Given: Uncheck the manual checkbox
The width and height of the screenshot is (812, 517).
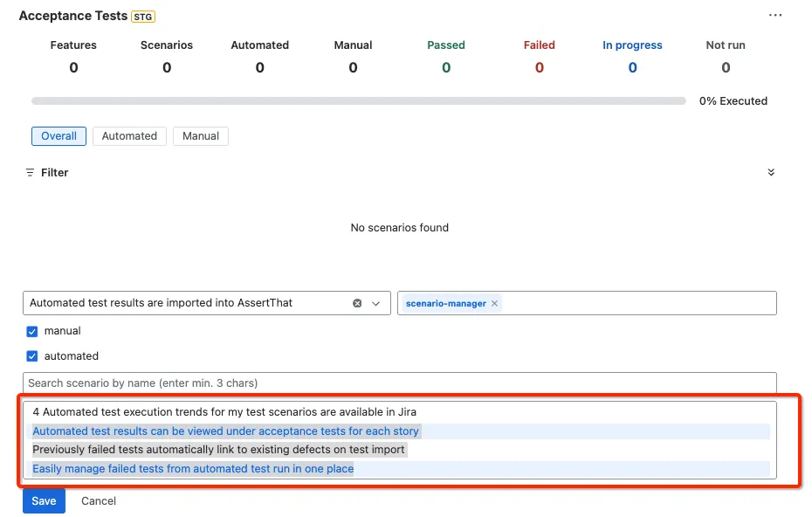Looking at the screenshot, I should (32, 331).
